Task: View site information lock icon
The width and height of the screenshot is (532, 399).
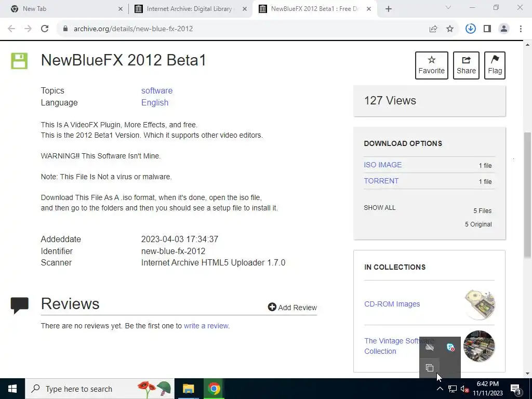Action: pyautogui.click(x=65, y=29)
